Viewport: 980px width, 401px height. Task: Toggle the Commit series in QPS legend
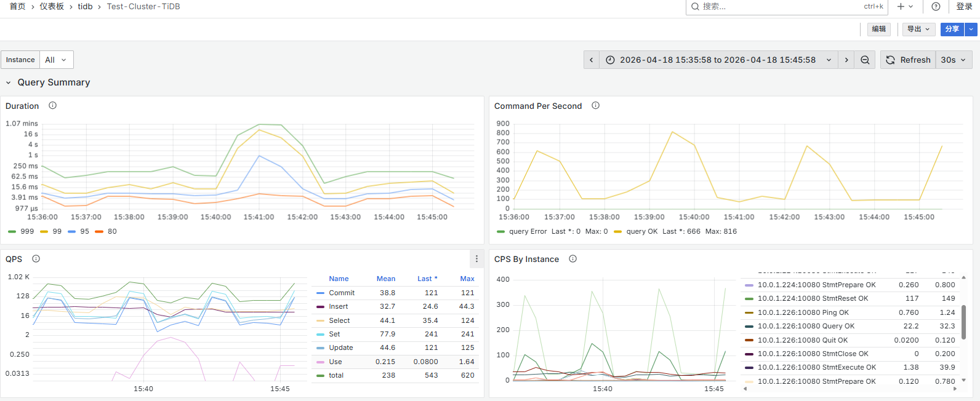[341, 293]
